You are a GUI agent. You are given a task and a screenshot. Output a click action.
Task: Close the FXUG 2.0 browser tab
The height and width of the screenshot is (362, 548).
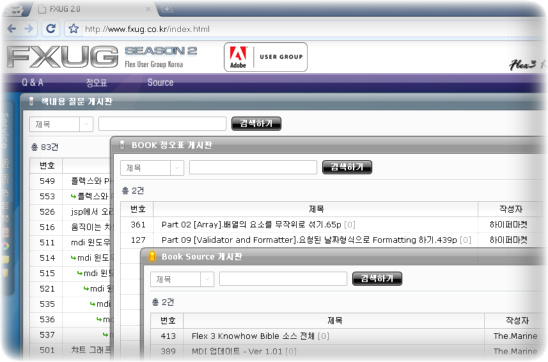(148, 9)
